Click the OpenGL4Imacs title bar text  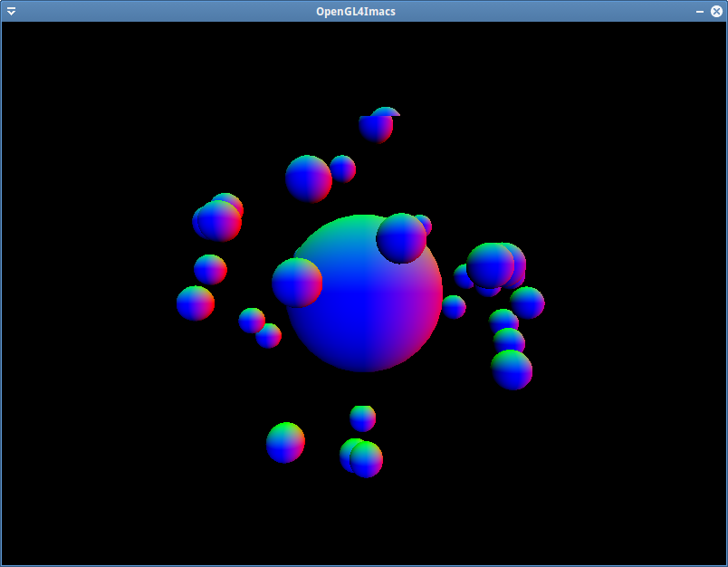click(x=356, y=12)
